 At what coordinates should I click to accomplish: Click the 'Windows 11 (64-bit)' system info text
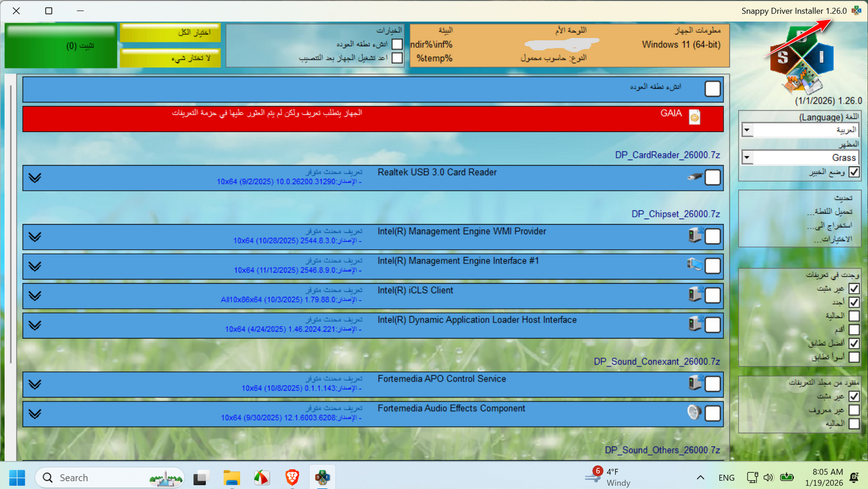pos(681,45)
